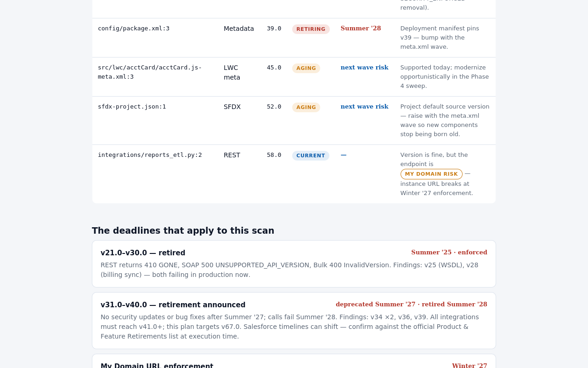This screenshot has height=368, width=588.
Task: Select the src/lwc/acctCard/acctCard.js-meta.xml:3 file cell
Action: tap(150, 72)
